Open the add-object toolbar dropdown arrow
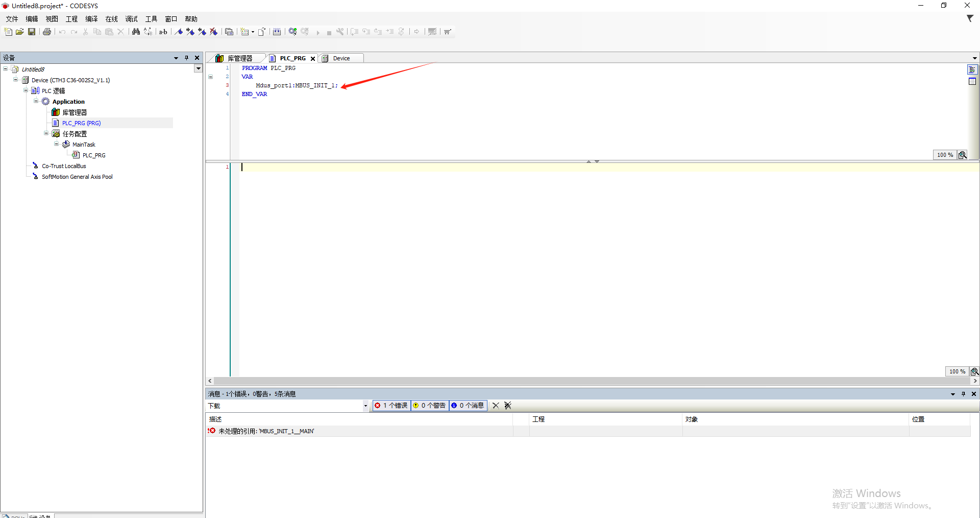 [253, 32]
